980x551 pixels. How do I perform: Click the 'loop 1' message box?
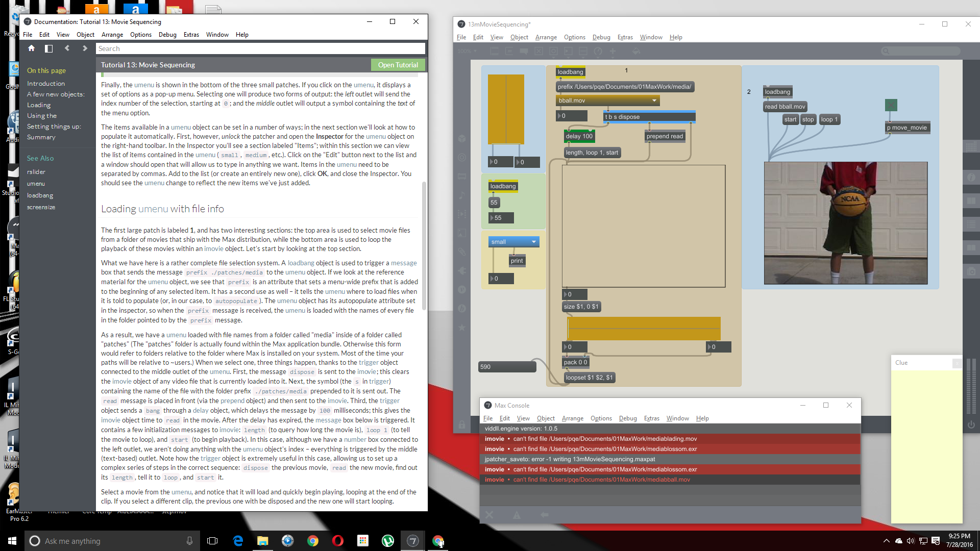[829, 119]
